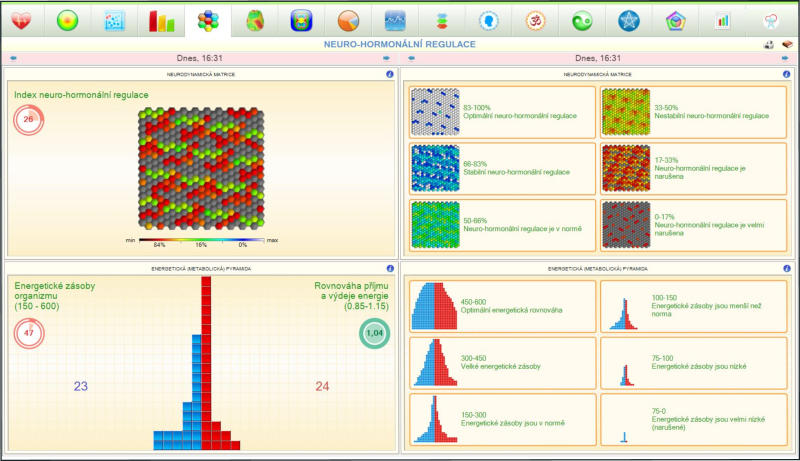Click the book icon below the toolbar
800x461 pixels.
[x=787, y=45]
